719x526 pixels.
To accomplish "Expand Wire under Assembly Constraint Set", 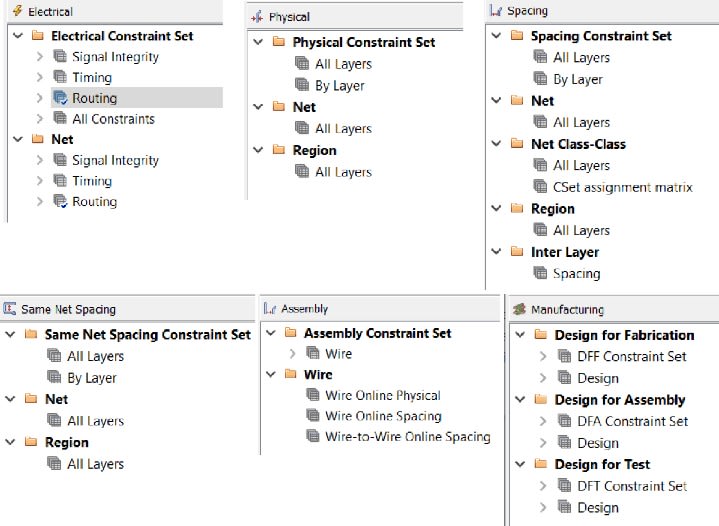I will pyautogui.click(x=291, y=354).
